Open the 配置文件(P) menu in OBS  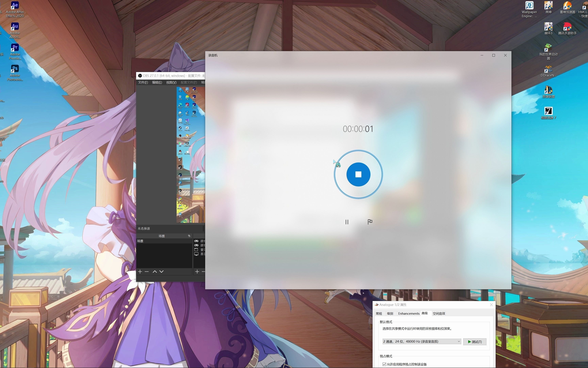click(x=189, y=82)
